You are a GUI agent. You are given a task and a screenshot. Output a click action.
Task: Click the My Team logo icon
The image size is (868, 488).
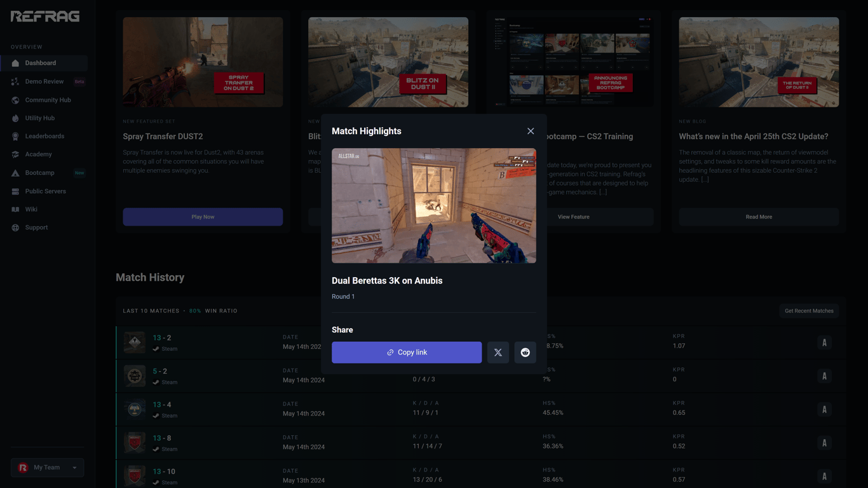(24, 468)
